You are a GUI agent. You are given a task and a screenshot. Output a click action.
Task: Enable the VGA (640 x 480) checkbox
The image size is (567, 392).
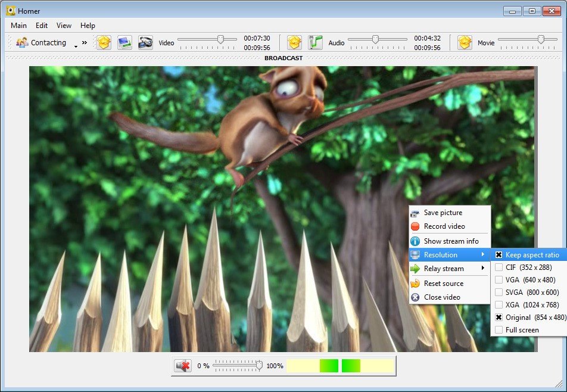(499, 280)
